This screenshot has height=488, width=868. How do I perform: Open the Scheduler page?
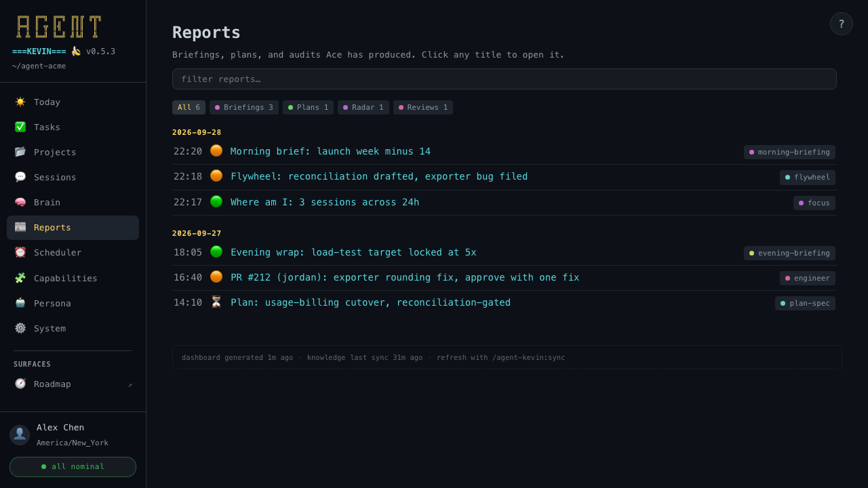coord(73,252)
